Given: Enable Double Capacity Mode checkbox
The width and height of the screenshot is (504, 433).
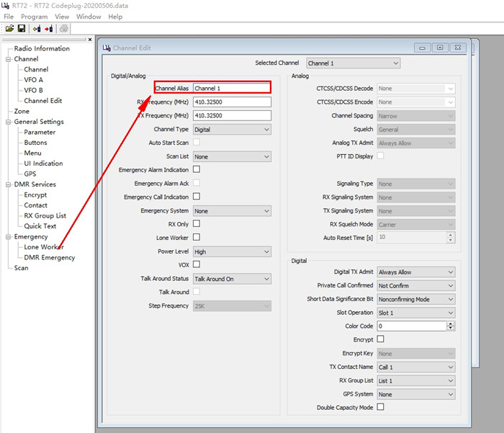Looking at the screenshot, I should (x=380, y=407).
